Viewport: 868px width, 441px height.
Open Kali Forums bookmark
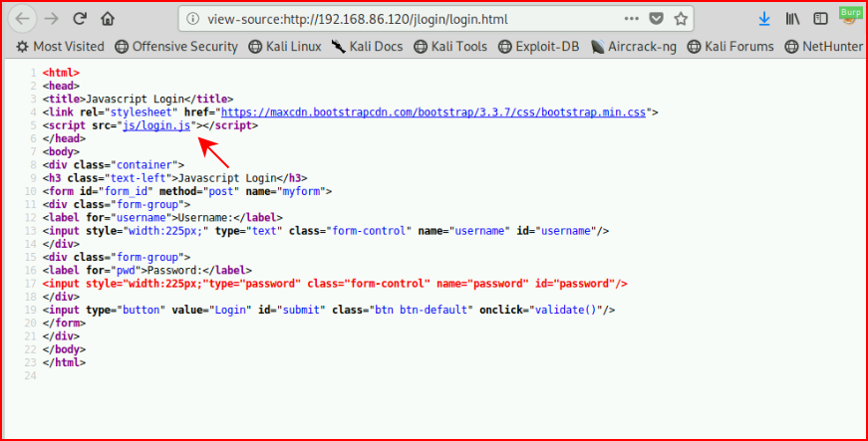coord(730,47)
